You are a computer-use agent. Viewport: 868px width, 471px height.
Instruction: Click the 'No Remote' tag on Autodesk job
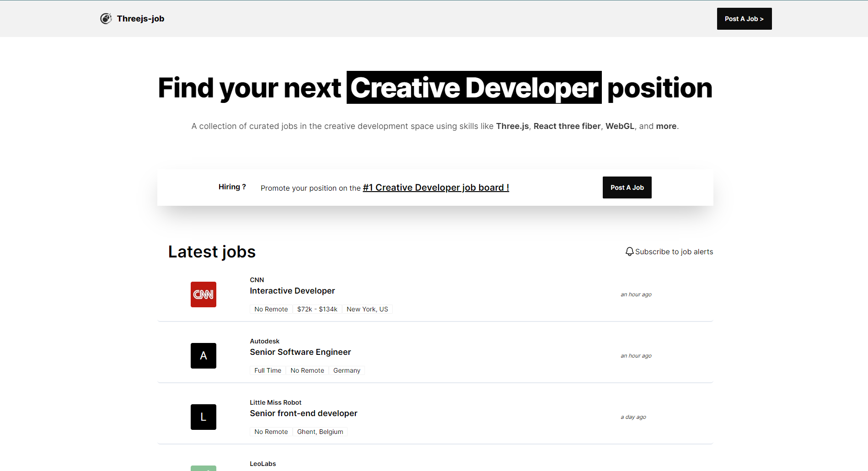coord(307,370)
